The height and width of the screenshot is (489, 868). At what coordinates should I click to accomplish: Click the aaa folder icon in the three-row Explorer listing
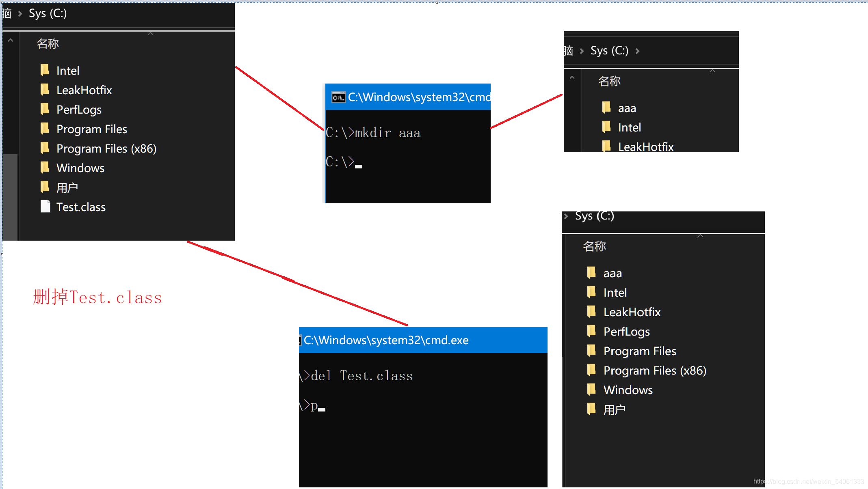click(606, 108)
